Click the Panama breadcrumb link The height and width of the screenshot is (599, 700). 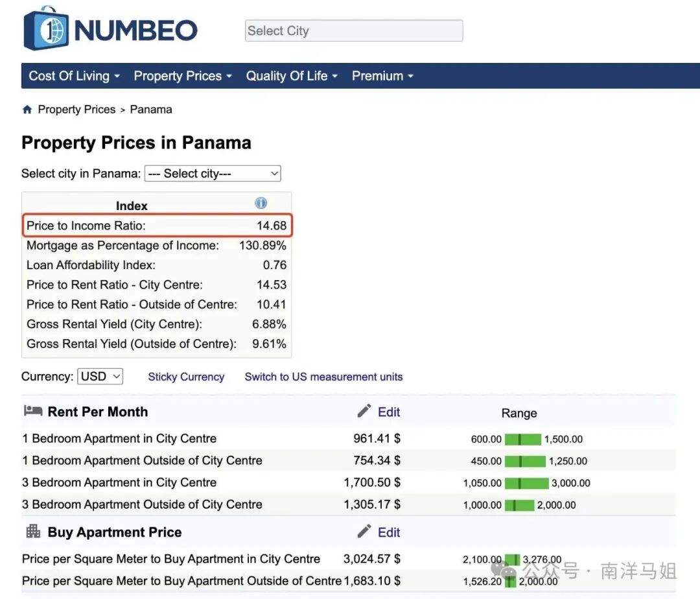[151, 110]
